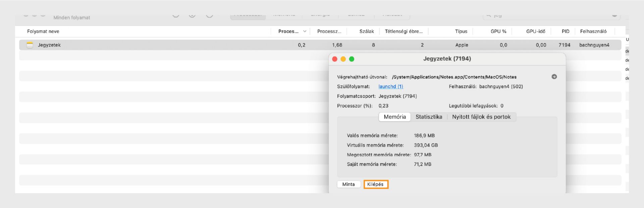This screenshot has height=208, width=644.
Task: Close the Jegyzetek (7194) info window
Action: click(335, 59)
